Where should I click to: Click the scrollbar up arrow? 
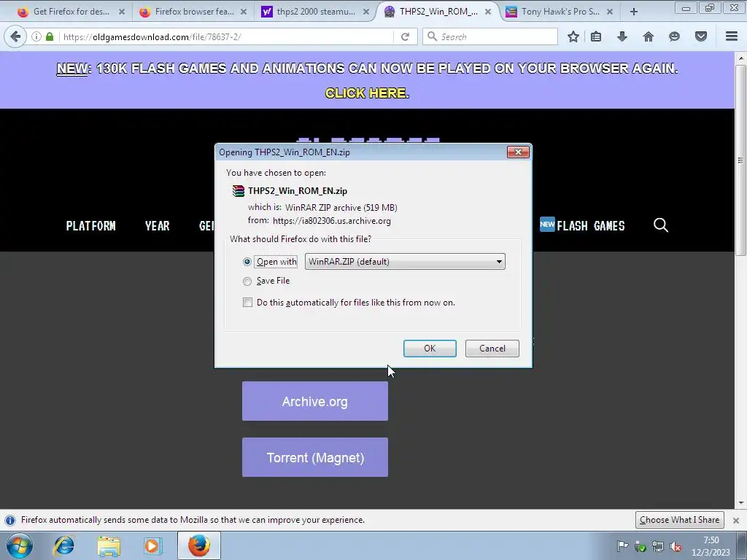(740, 58)
